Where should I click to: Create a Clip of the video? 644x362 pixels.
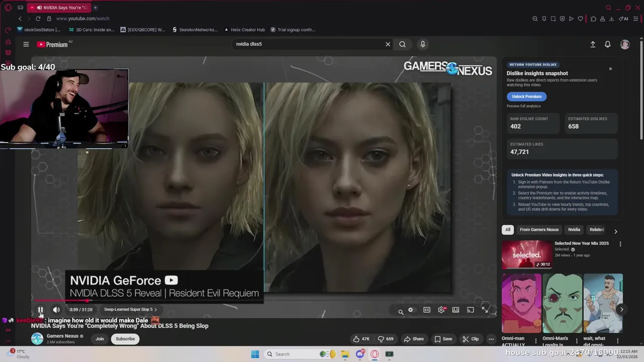[470, 339]
